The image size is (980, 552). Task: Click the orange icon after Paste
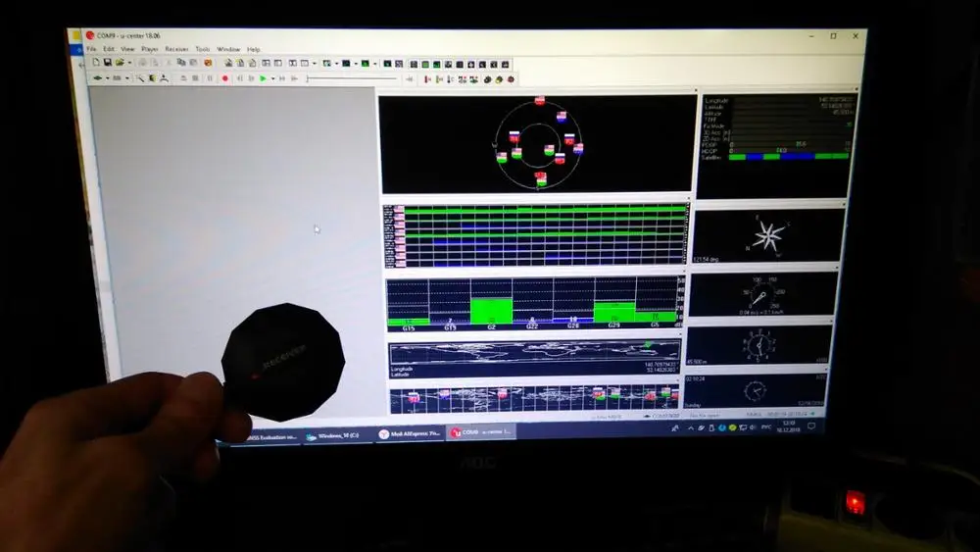(208, 63)
